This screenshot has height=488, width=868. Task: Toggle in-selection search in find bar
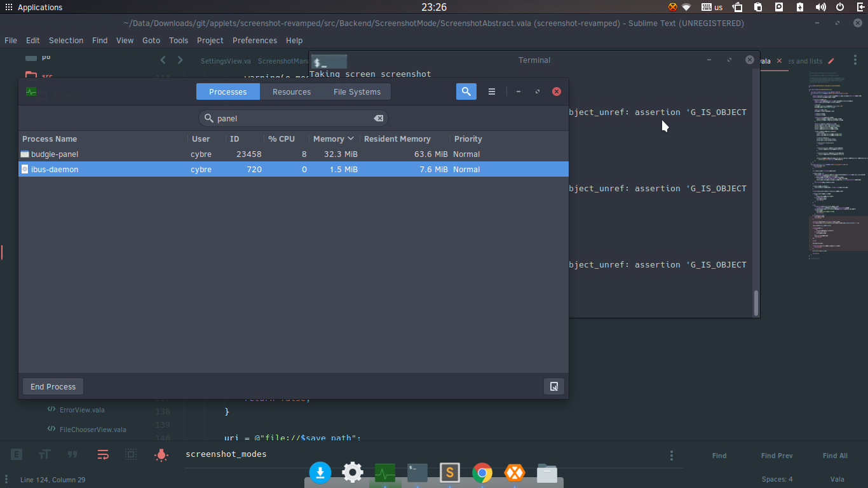click(131, 454)
